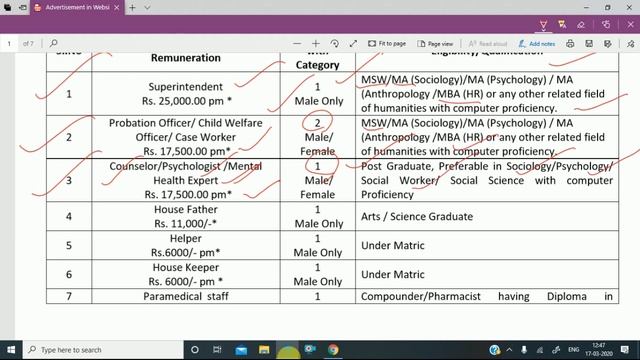Click the Fit to page button
This screenshot has height=360, width=640.
point(387,44)
